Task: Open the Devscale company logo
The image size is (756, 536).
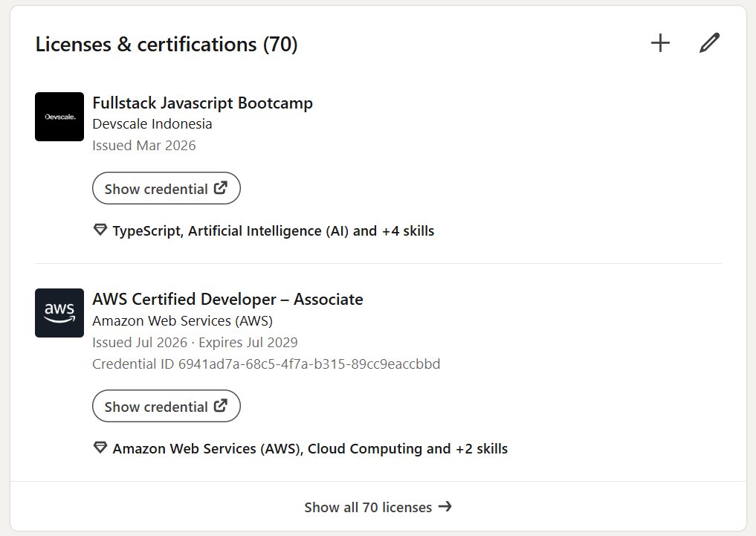Action: tap(59, 117)
